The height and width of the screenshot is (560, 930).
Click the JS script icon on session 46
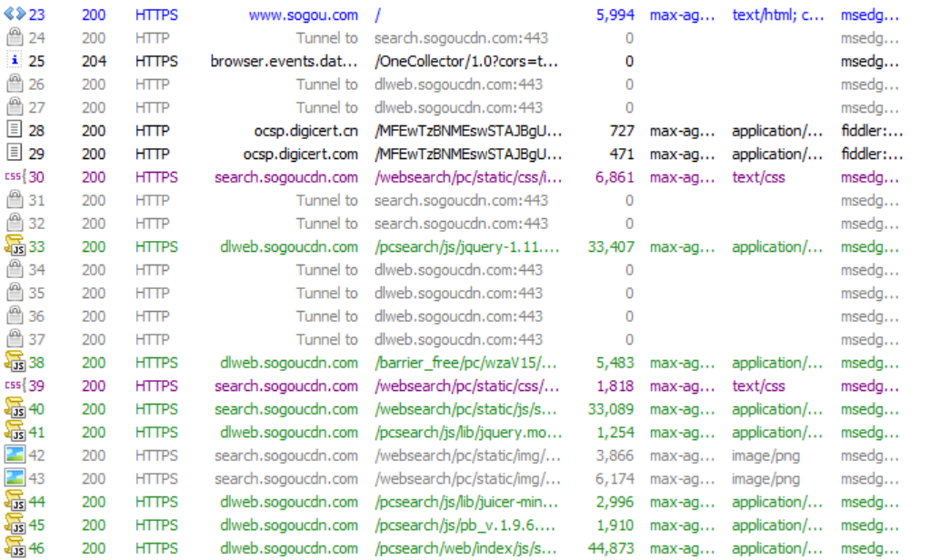15,547
